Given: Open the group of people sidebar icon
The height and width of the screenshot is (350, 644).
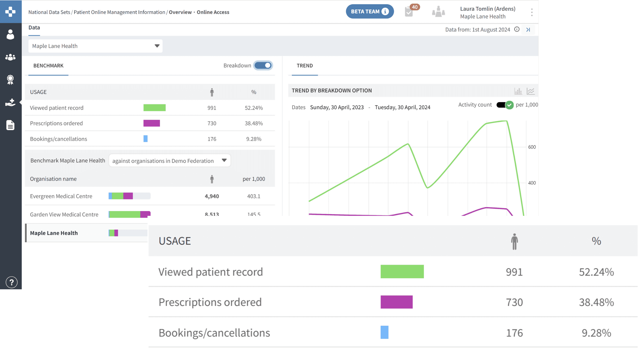Looking at the screenshot, I should [x=10, y=57].
